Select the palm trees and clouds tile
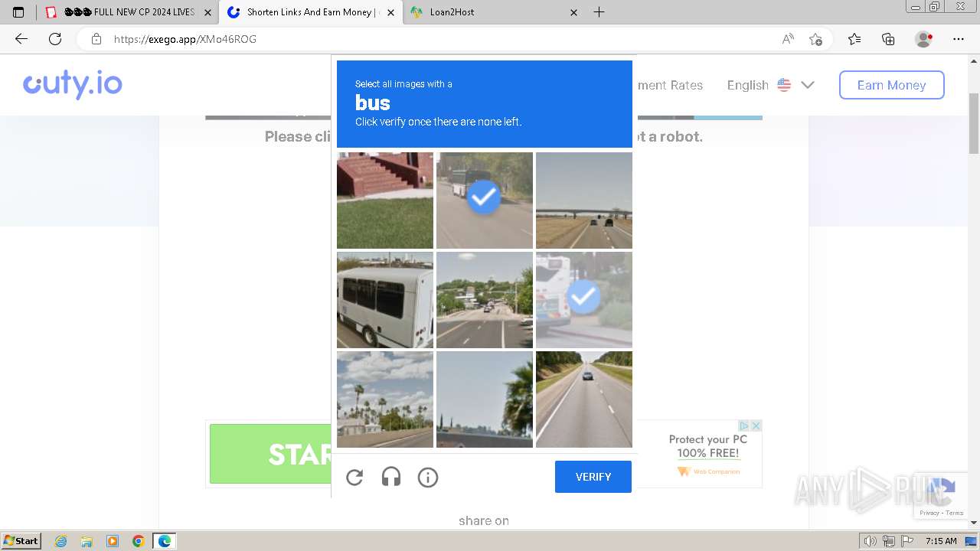This screenshot has width=980, height=551. tap(385, 399)
